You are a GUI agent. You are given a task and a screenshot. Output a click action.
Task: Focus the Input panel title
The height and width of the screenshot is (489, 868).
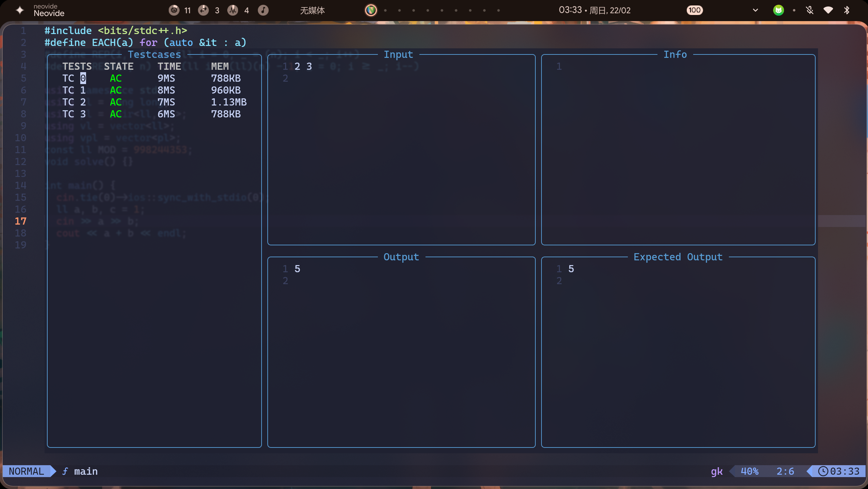click(398, 54)
